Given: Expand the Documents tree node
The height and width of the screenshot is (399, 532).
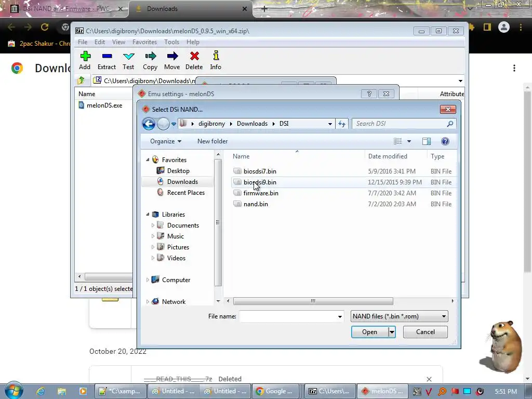Looking at the screenshot, I should click(x=153, y=225).
